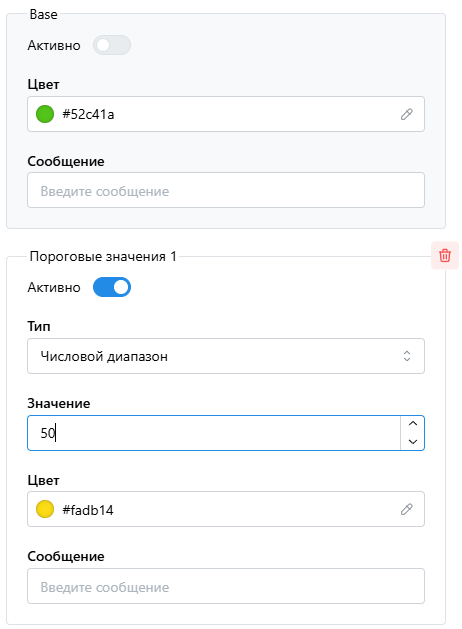The image size is (462, 629).
Task: Click the green #52c41a color swatch
Action: click(45, 114)
